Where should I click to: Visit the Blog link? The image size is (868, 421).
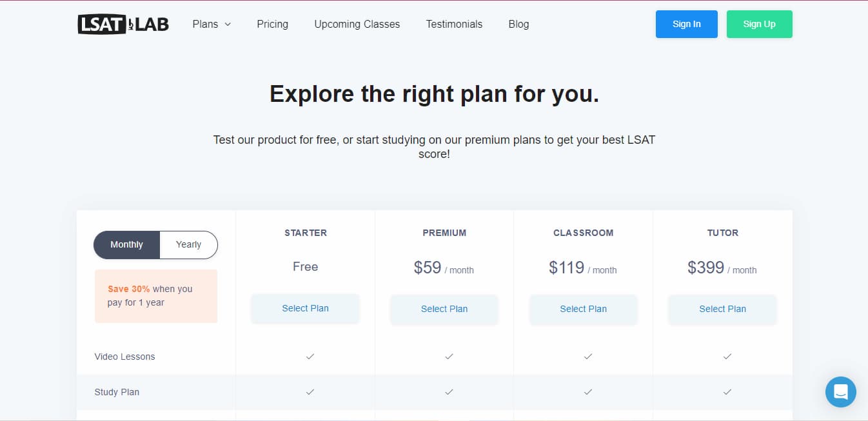(x=518, y=24)
